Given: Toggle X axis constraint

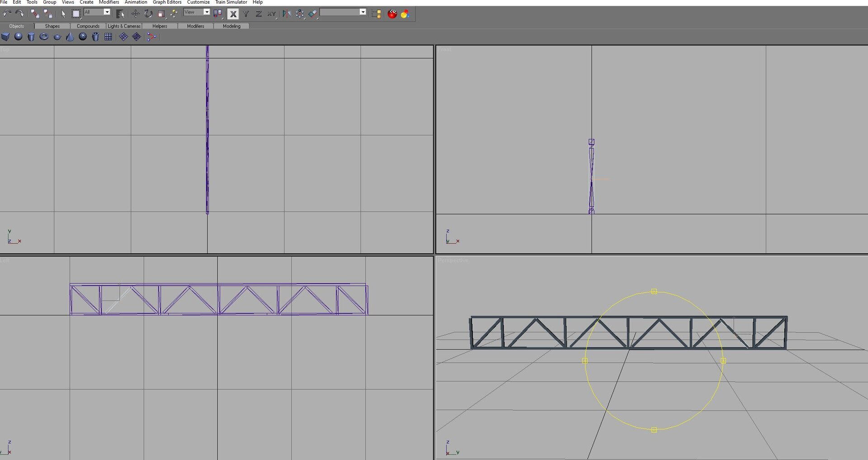Looking at the screenshot, I should 233,14.
